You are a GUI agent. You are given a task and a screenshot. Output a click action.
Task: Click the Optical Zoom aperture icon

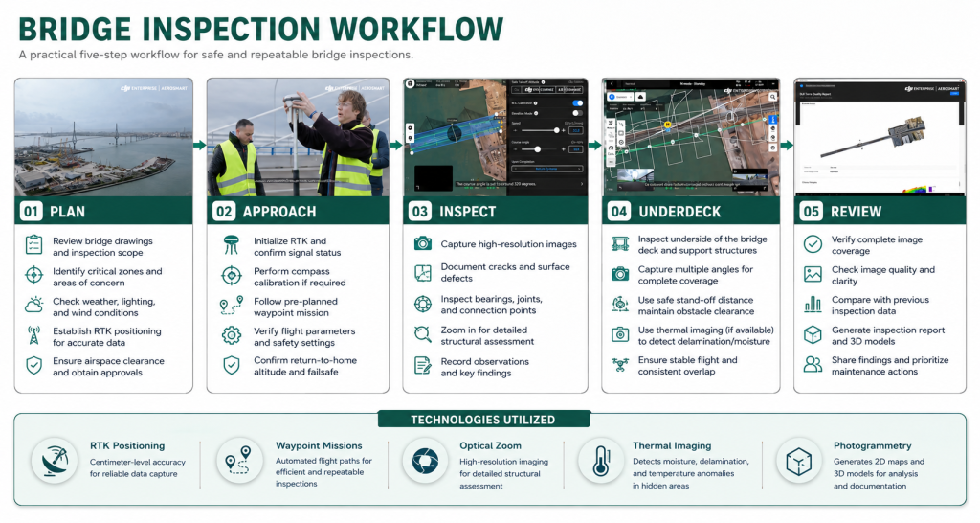click(425, 461)
